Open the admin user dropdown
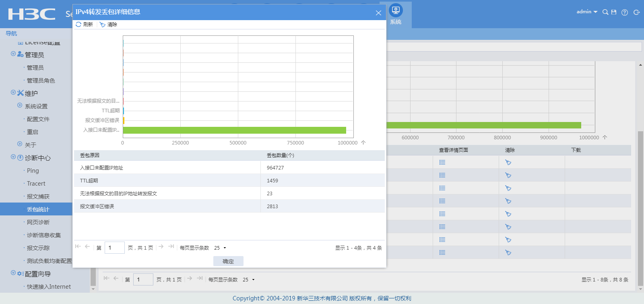 point(586,12)
